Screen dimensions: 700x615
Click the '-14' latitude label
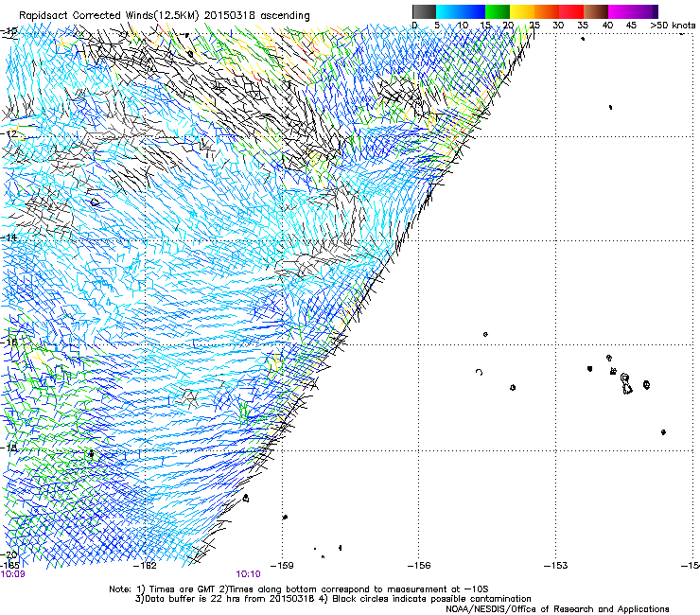pyautogui.click(x=9, y=237)
